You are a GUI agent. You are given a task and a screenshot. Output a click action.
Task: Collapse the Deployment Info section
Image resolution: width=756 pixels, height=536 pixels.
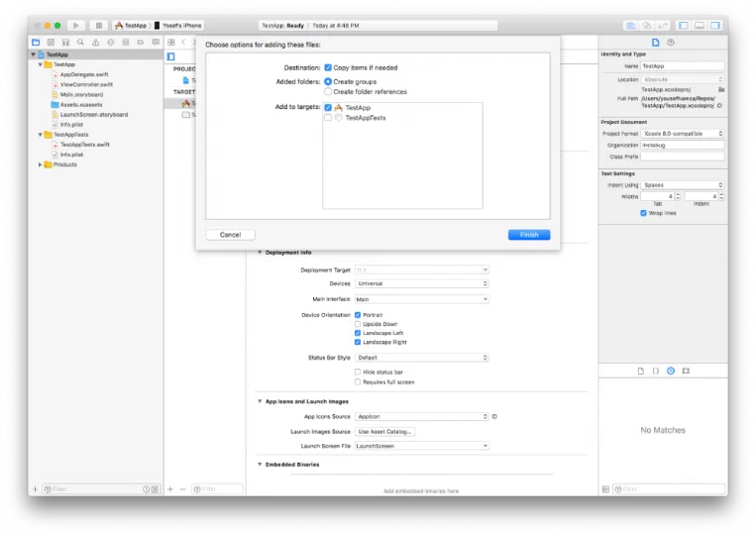tap(260, 252)
